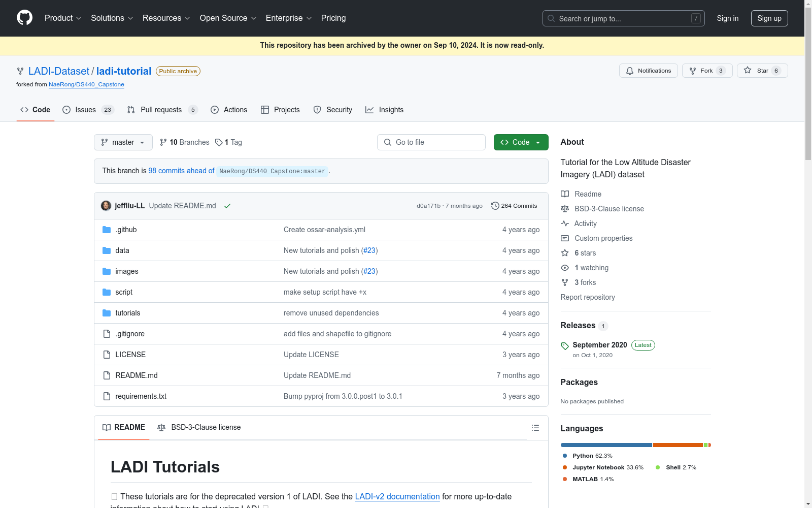Expand the Open Source menu
Image resolution: width=812 pixels, height=508 pixels.
228,18
